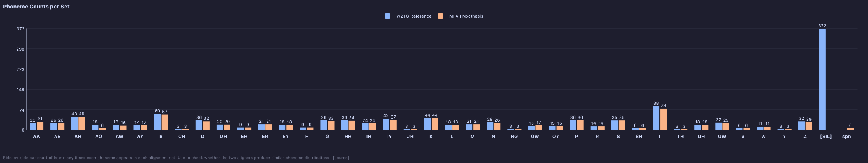The width and height of the screenshot is (868, 163).
Task: Click the orange AA bar labeled 31
Action: 40,126
